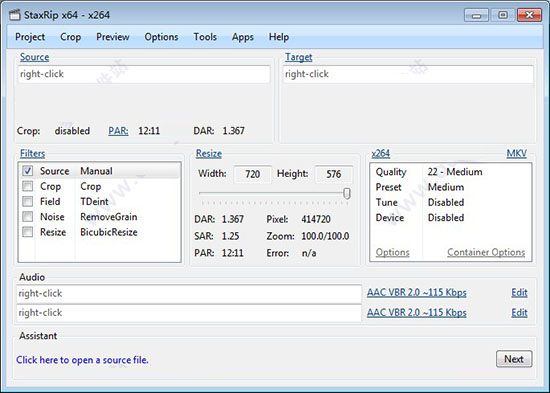Select the Quality 22 - Medium row
The image size is (550, 393).
[x=450, y=172]
